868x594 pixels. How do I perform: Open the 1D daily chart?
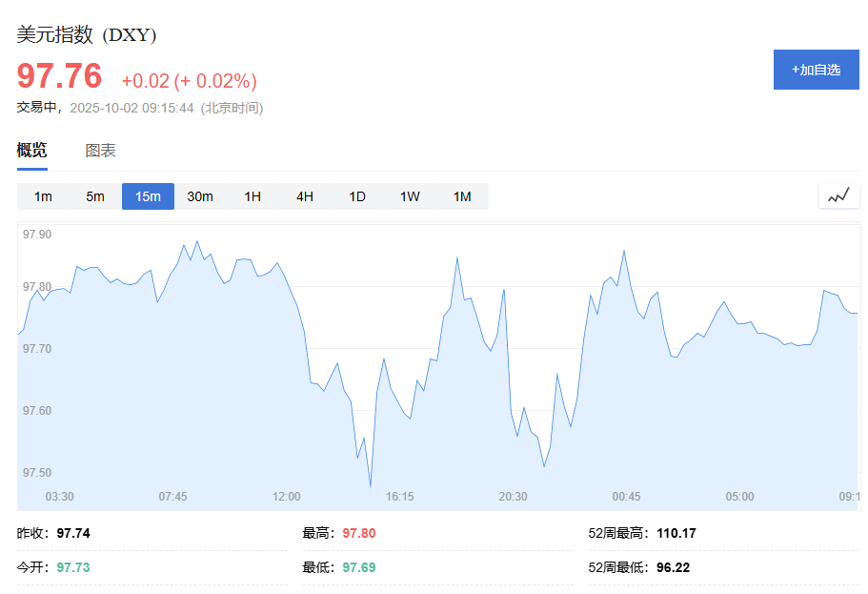tap(355, 195)
